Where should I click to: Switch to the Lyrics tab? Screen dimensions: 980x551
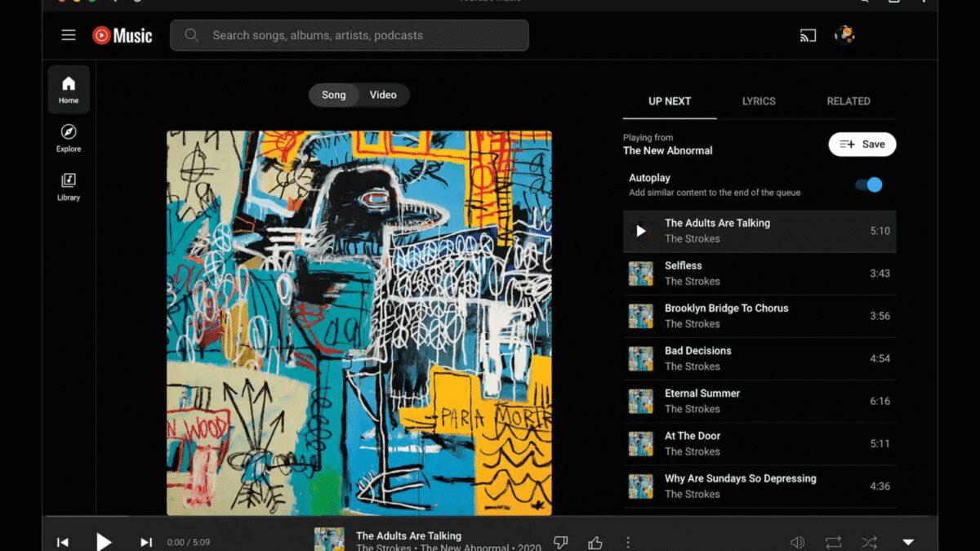click(x=759, y=101)
